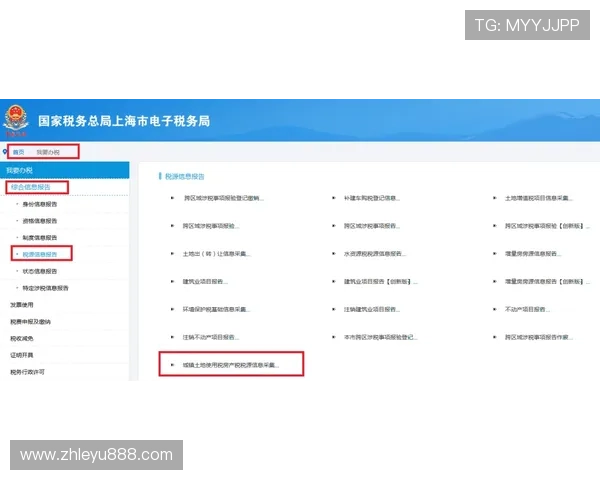Click the tax bureau emblem logo

pyautogui.click(x=16, y=120)
